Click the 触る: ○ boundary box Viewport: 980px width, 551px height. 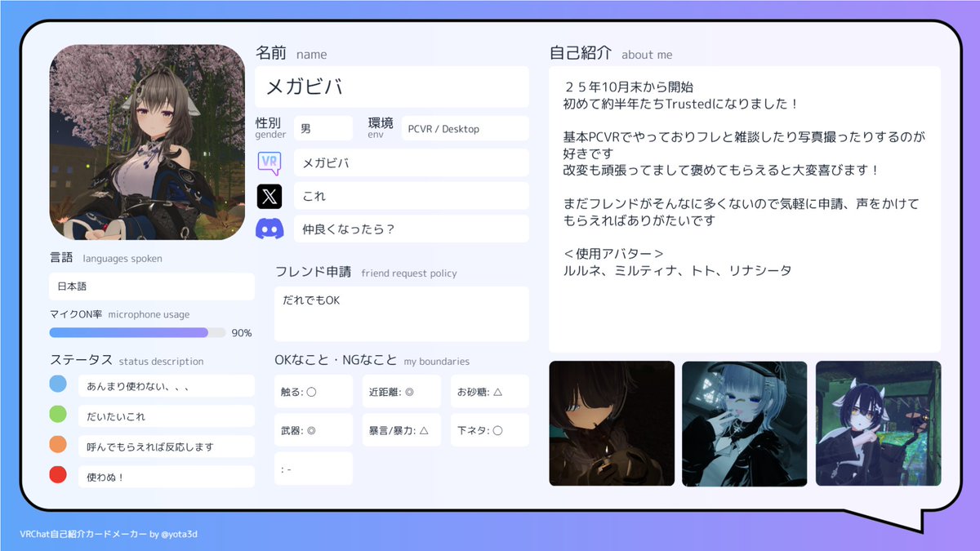click(x=314, y=391)
